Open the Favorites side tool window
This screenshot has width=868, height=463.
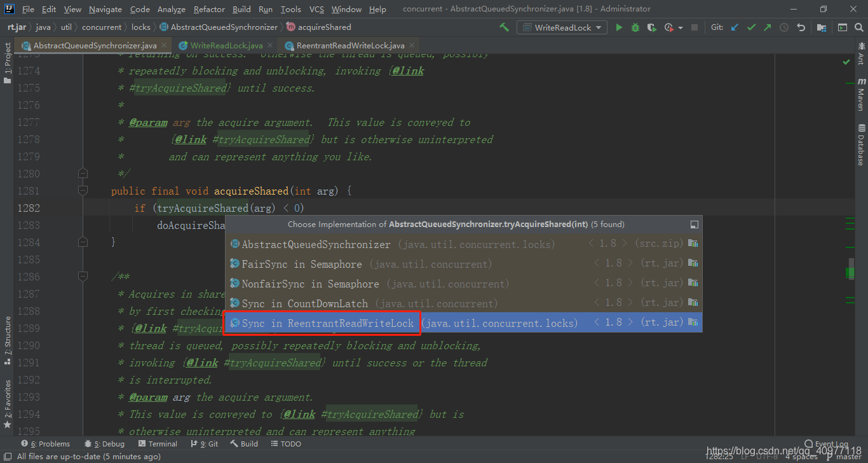(7, 403)
